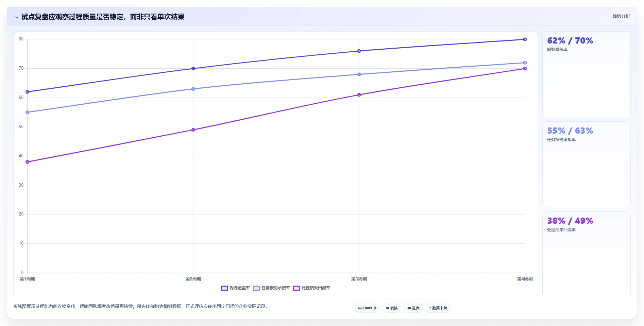Select 处理结果回流率 data point at 第2周期 (49)
Screen dimensions: 644x326
pos(193,130)
